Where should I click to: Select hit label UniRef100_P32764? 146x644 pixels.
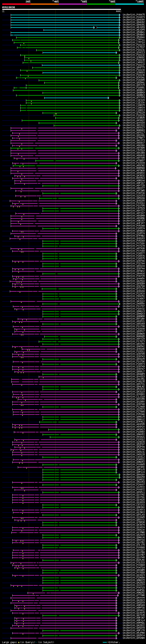[x=133, y=263]
